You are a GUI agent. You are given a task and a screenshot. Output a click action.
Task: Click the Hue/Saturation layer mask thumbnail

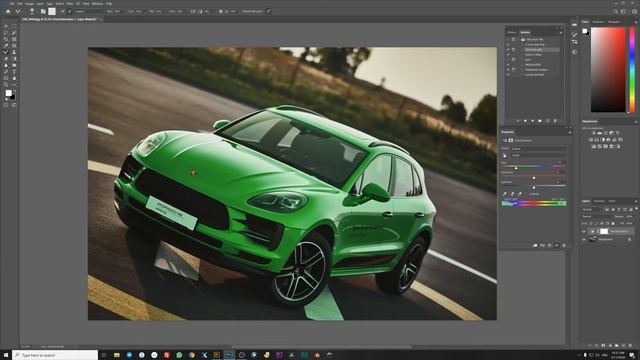604,231
